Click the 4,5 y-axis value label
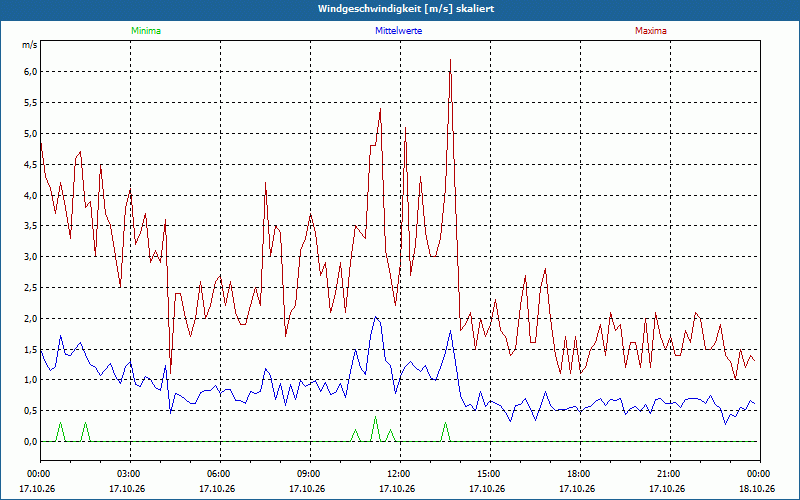The image size is (800, 500). click(x=31, y=164)
